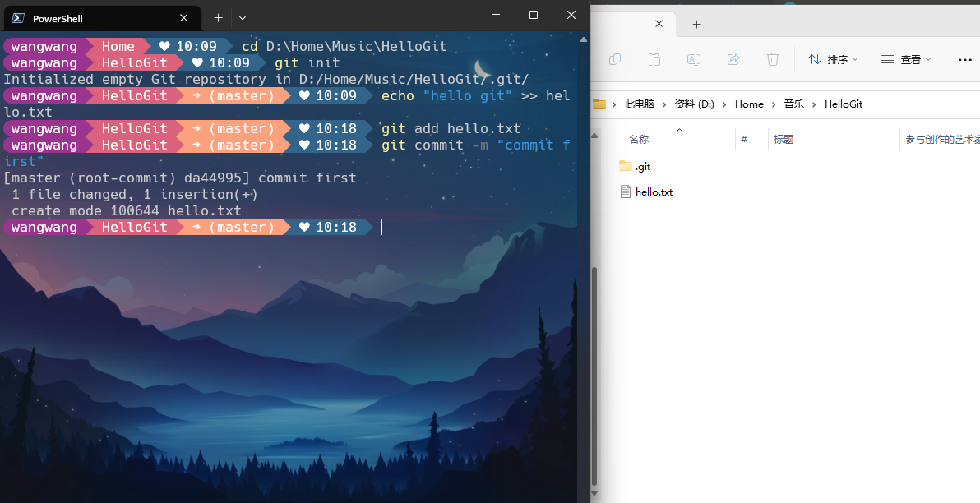Click the Delete trash icon
Viewport: 980px width, 503px height.
(x=773, y=59)
